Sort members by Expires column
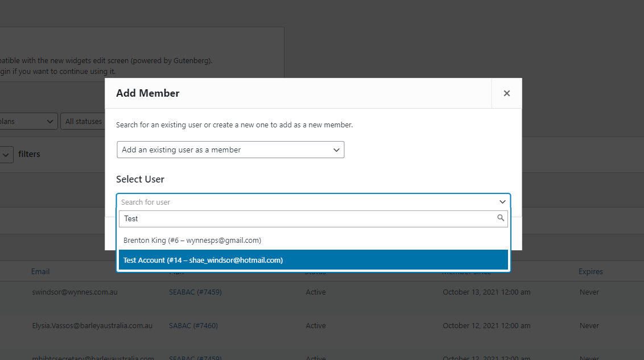Image resolution: width=644 pixels, height=360 pixels. tap(591, 271)
